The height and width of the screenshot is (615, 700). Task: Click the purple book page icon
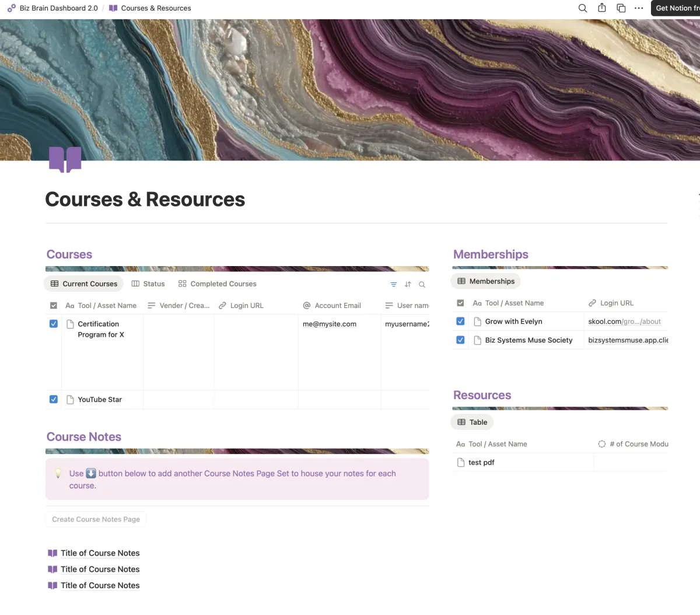click(65, 159)
